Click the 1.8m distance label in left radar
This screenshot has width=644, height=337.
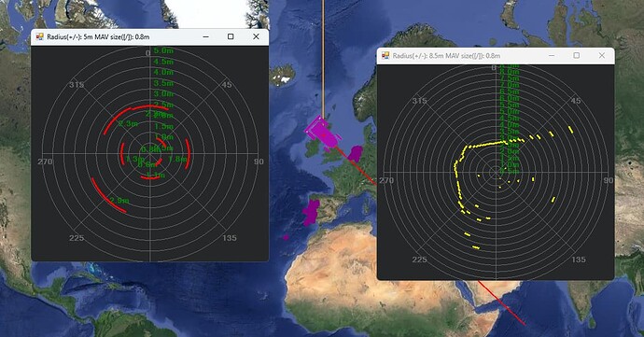click(x=178, y=159)
